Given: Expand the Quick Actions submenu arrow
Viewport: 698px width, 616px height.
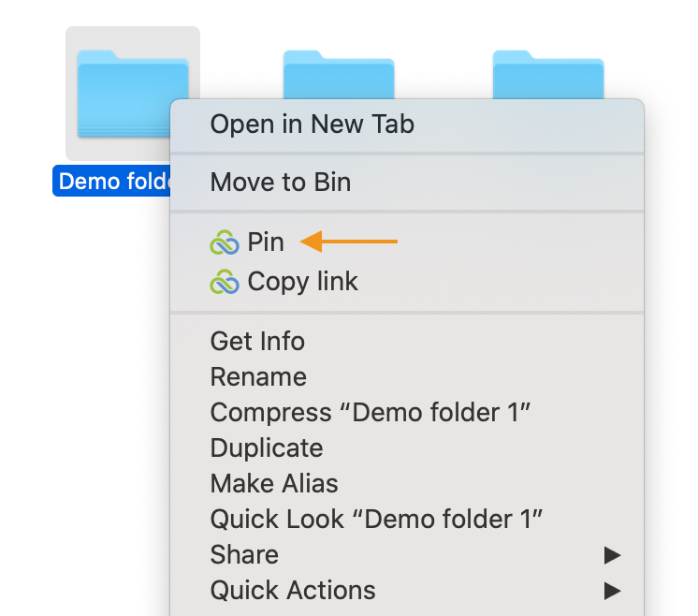Looking at the screenshot, I should click(x=612, y=591).
